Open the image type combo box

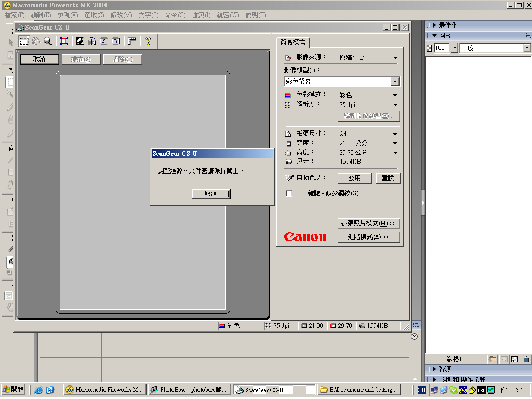coord(342,82)
